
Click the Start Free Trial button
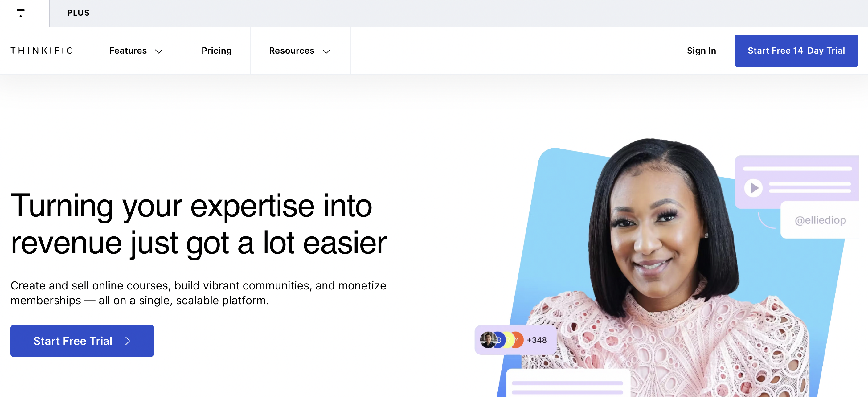(82, 341)
